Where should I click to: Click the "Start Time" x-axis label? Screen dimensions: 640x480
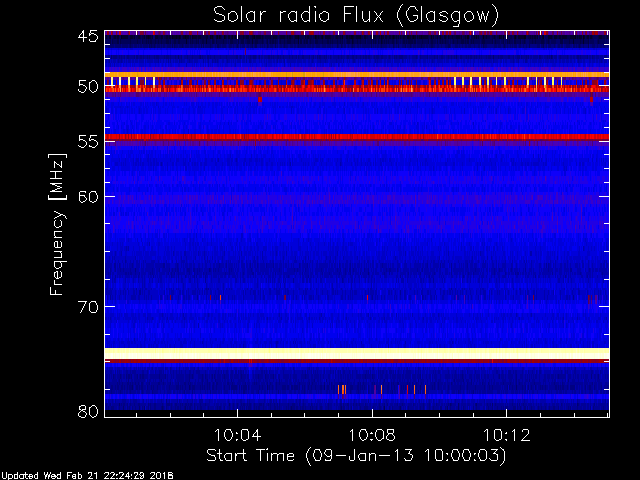click(x=355, y=455)
